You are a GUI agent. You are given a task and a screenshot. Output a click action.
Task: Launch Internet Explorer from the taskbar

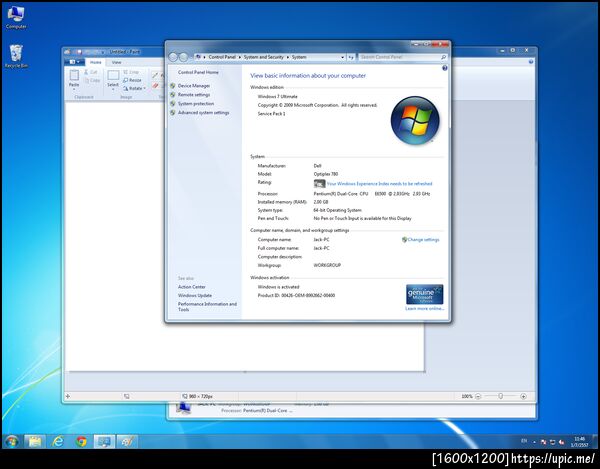(58, 441)
